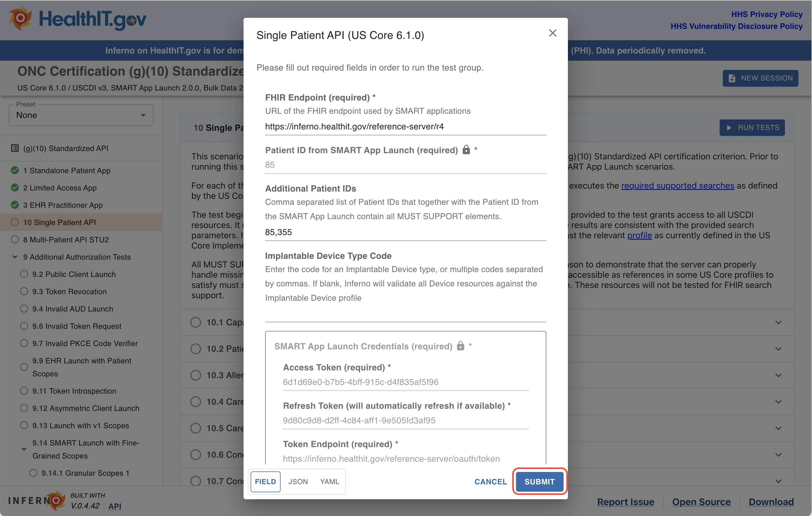The image size is (812, 516).
Task: Open the HHS Privacy Policy link
Action: pos(767,14)
